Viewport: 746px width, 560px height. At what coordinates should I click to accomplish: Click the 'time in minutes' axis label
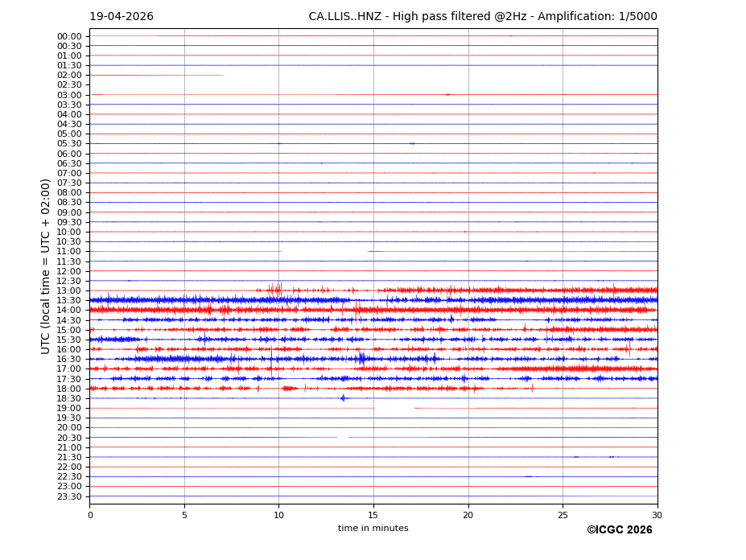pos(373,529)
